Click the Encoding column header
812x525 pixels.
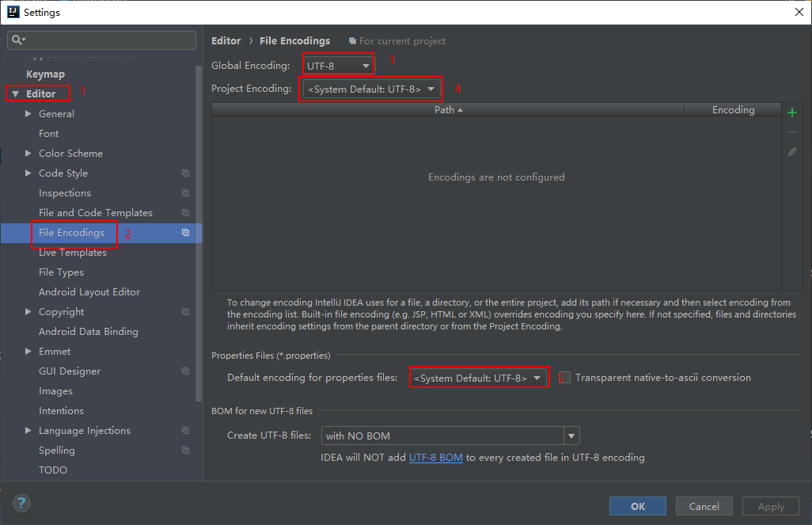(733, 109)
